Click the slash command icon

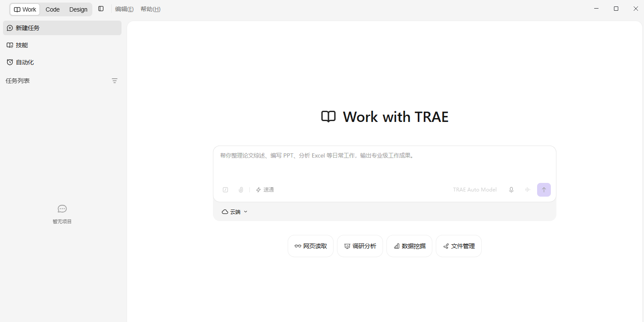tap(225, 190)
